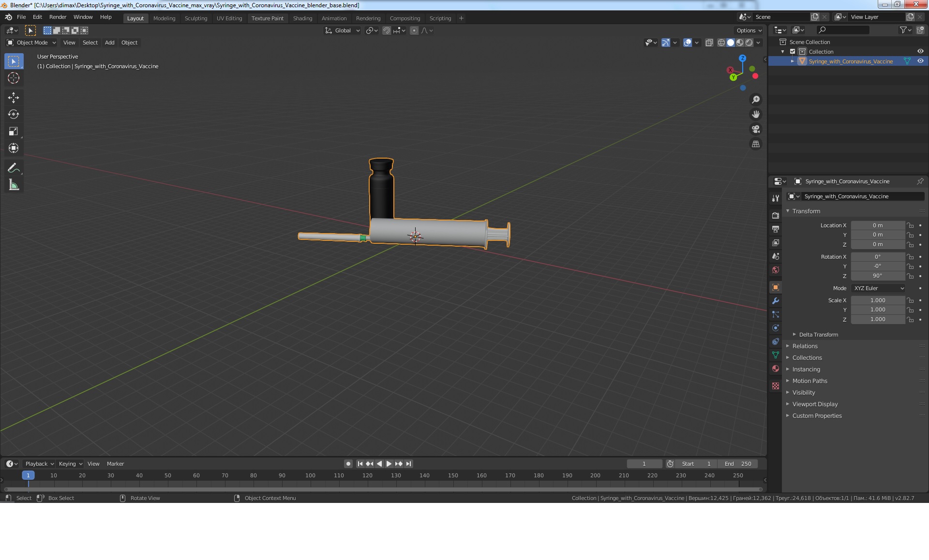The height and width of the screenshot is (560, 929).
Task: Expand the Viewport Display section
Action: click(815, 403)
